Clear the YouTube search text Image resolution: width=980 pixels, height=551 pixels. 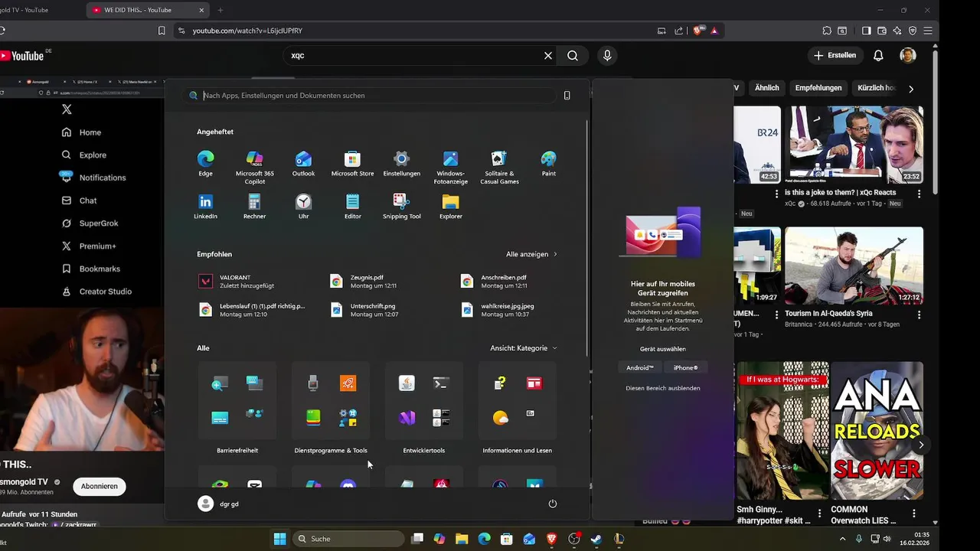(x=548, y=55)
